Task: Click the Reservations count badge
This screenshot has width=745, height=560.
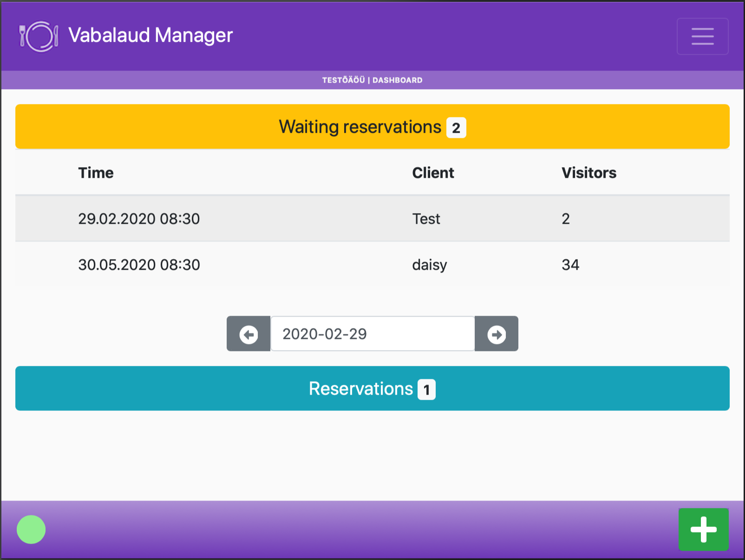Action: 426,390
